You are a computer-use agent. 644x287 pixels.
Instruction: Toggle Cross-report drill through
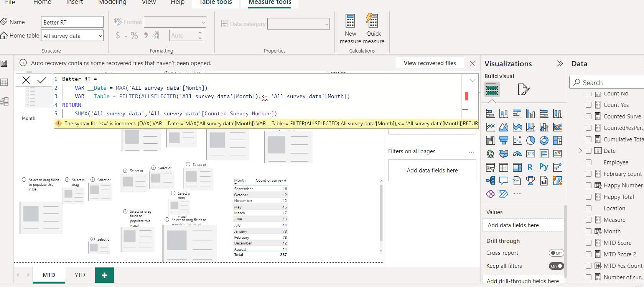[x=556, y=253]
